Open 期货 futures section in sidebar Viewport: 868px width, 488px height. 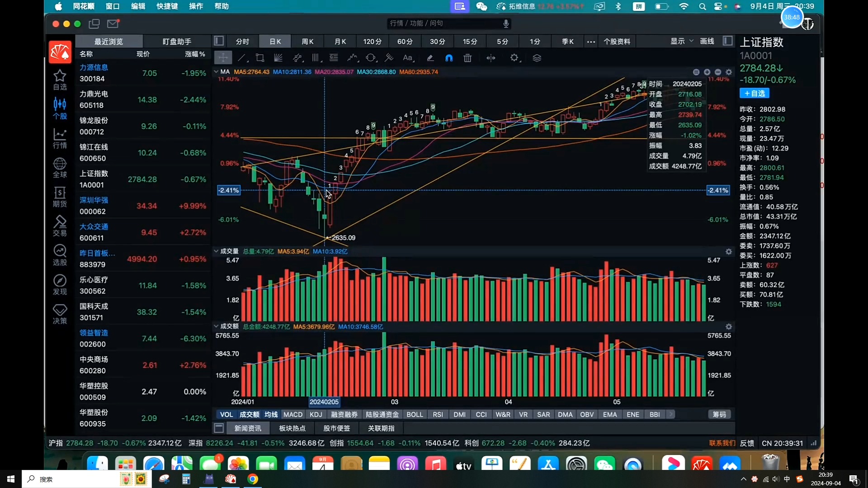[x=60, y=197]
